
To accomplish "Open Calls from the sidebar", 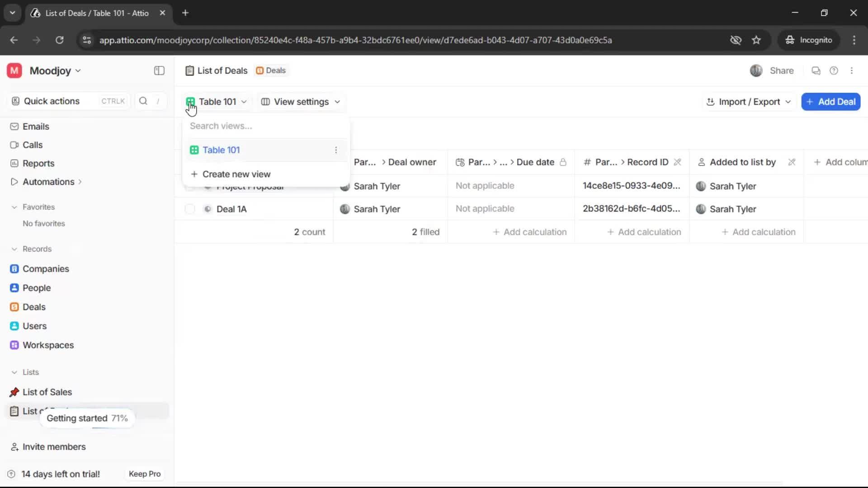I will (x=32, y=145).
